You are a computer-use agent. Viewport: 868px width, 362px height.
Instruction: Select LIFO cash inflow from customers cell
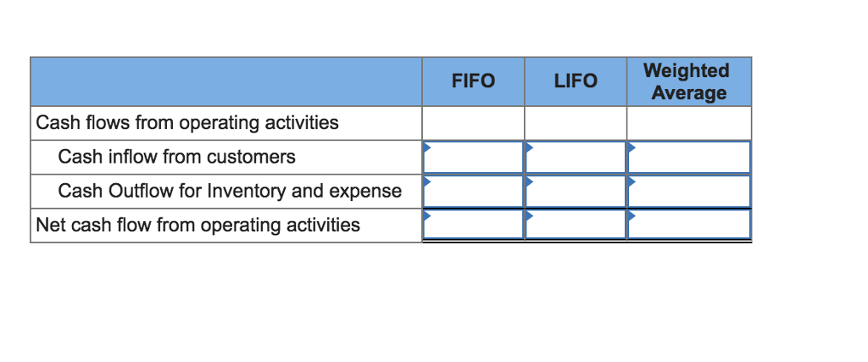[x=576, y=157]
